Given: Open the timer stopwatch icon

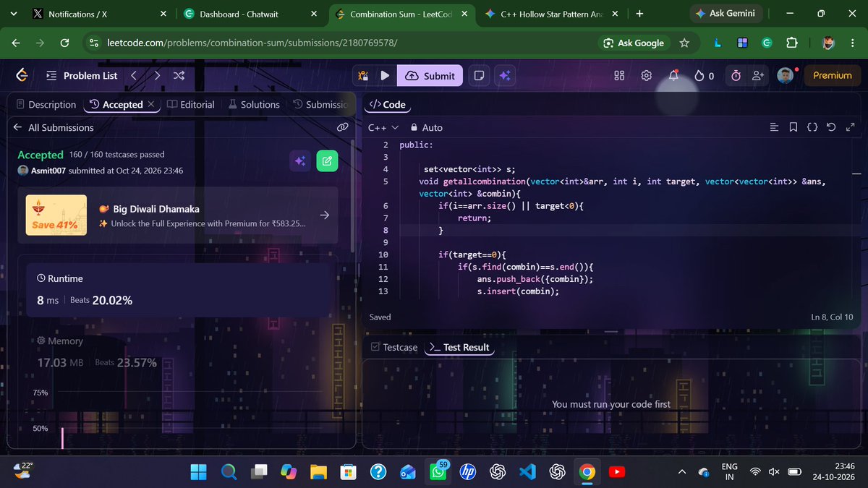Looking at the screenshot, I should point(736,75).
